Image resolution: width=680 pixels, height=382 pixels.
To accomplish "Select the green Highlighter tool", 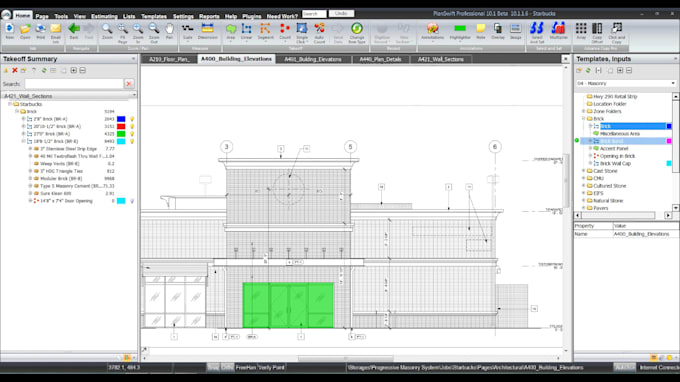I will pos(460,29).
